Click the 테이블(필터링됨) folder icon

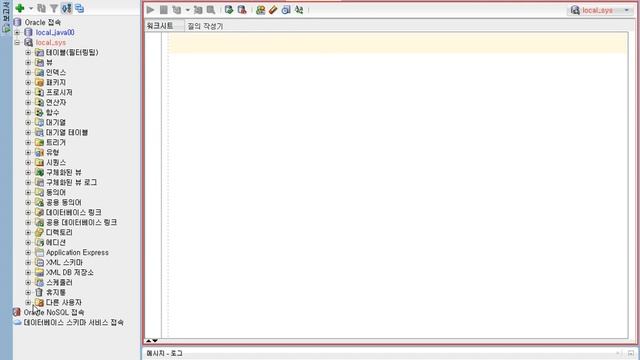(39, 52)
